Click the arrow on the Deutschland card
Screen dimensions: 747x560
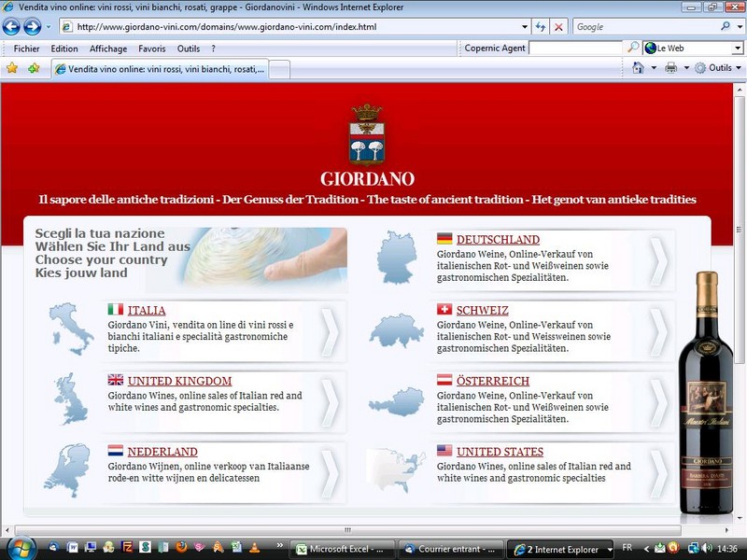tap(659, 261)
